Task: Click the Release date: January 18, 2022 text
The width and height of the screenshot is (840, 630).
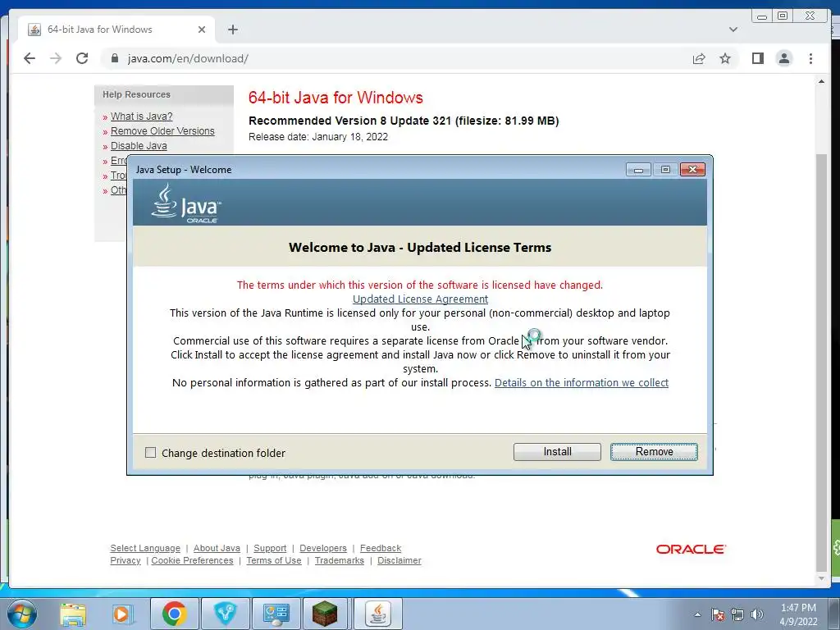Action: tap(318, 137)
